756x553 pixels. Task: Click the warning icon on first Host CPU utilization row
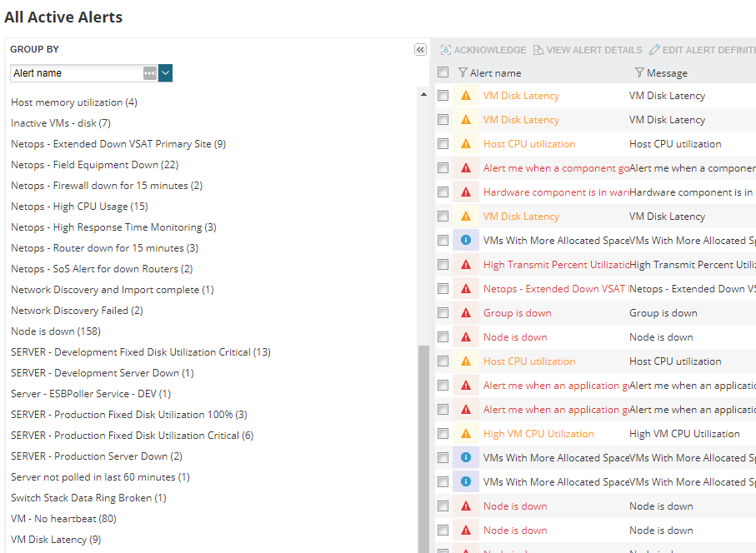pos(466,143)
